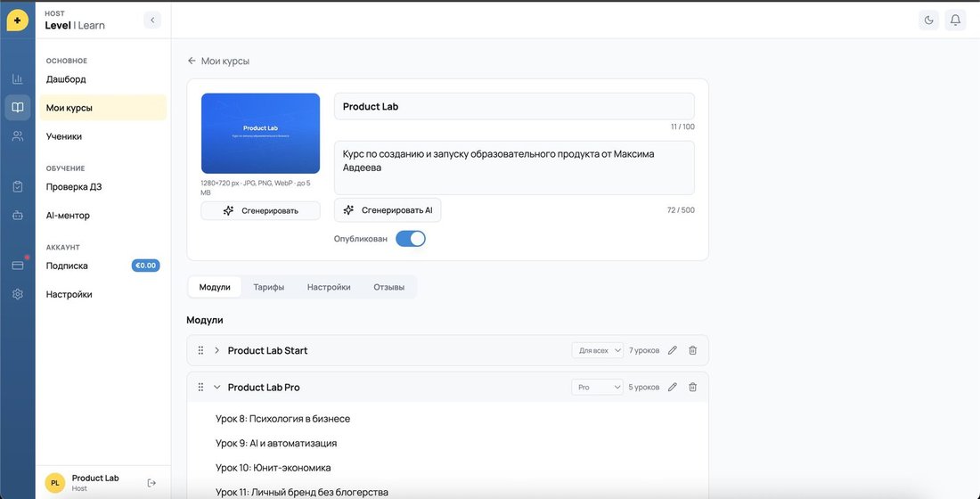980x499 pixels.
Task: Expand the Product Lab Start module
Action: coord(216,350)
